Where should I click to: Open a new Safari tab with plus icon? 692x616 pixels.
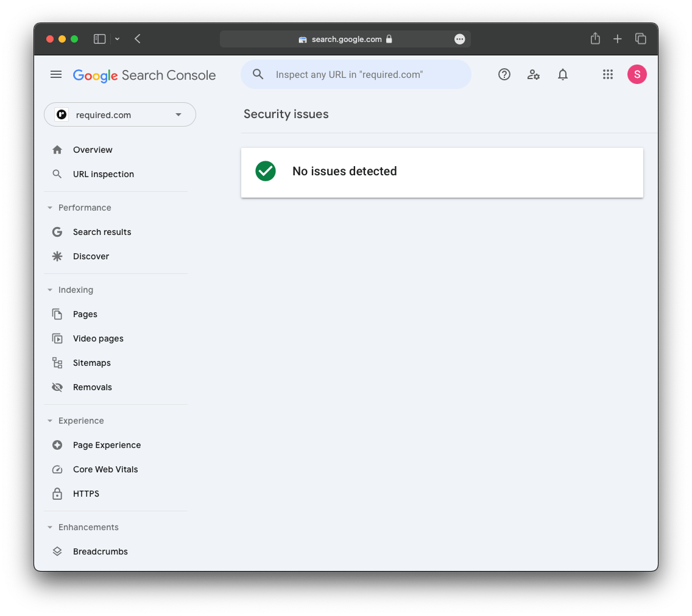click(617, 39)
